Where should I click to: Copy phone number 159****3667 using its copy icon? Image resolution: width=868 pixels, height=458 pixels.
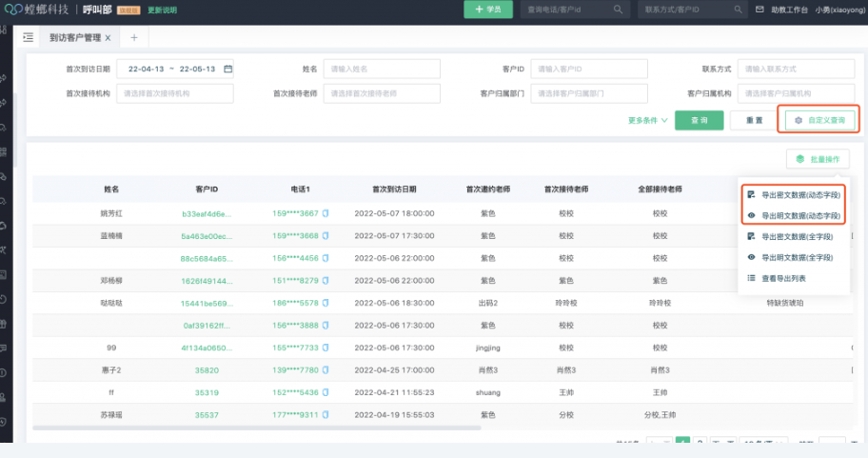coord(325,213)
